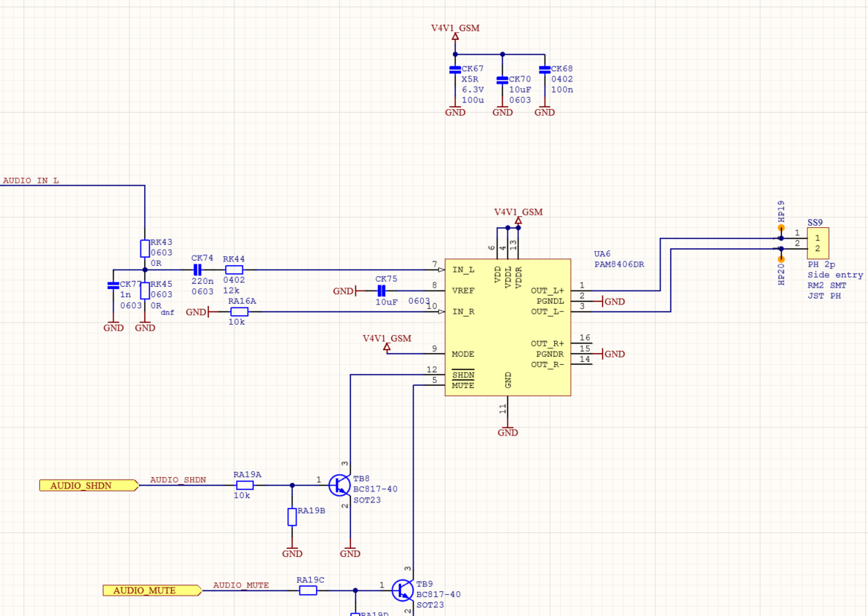Click the MUTE pin label
Viewport: 868px width, 616px height.
click(463, 386)
